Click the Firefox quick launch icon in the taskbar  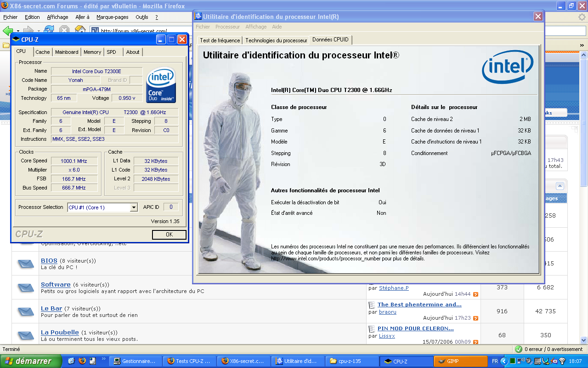tap(82, 361)
